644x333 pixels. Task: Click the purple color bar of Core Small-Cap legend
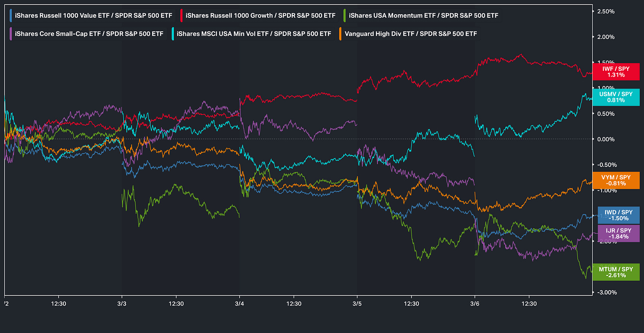point(11,33)
